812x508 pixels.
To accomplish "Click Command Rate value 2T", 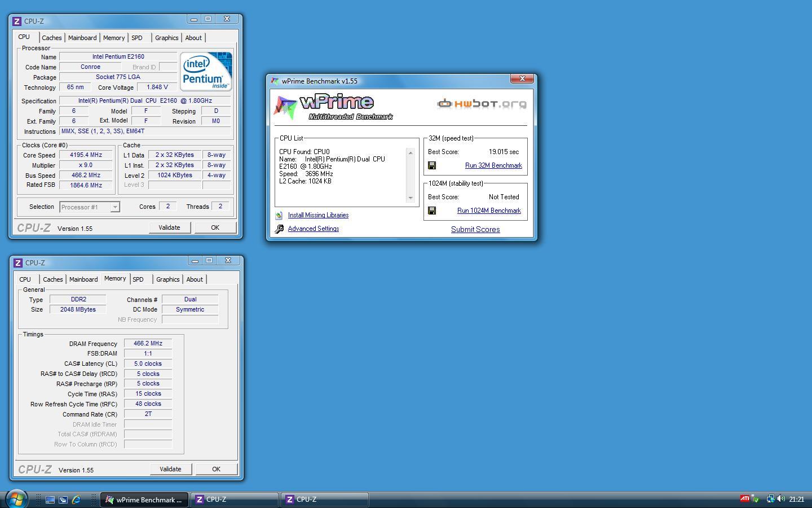I will point(148,414).
